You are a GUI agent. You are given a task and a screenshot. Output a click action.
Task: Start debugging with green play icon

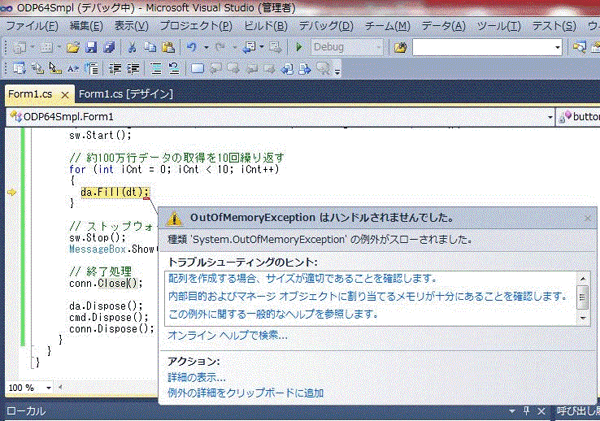point(299,47)
